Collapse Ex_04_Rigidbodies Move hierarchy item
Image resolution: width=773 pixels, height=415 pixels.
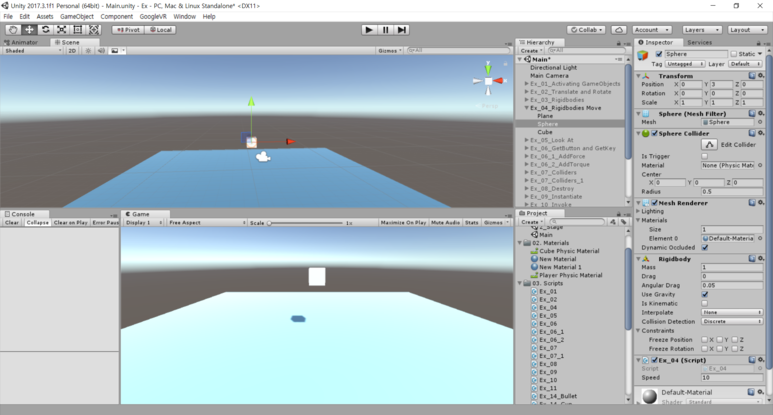527,107
